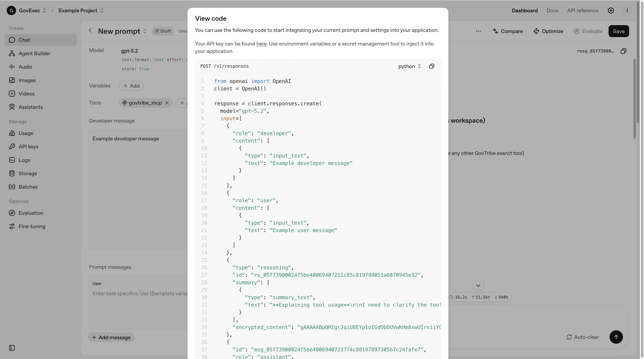644x359 pixels.
Task: Open the python language dropdown
Action: pos(409,66)
